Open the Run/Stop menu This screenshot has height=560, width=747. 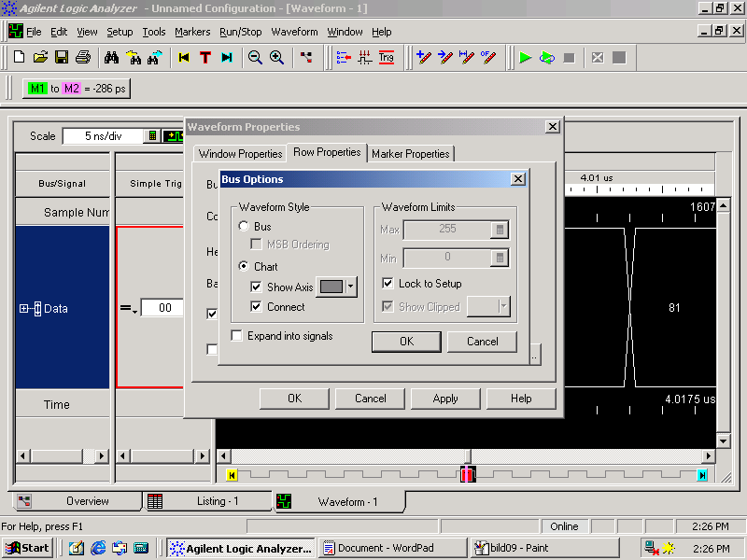(x=241, y=32)
